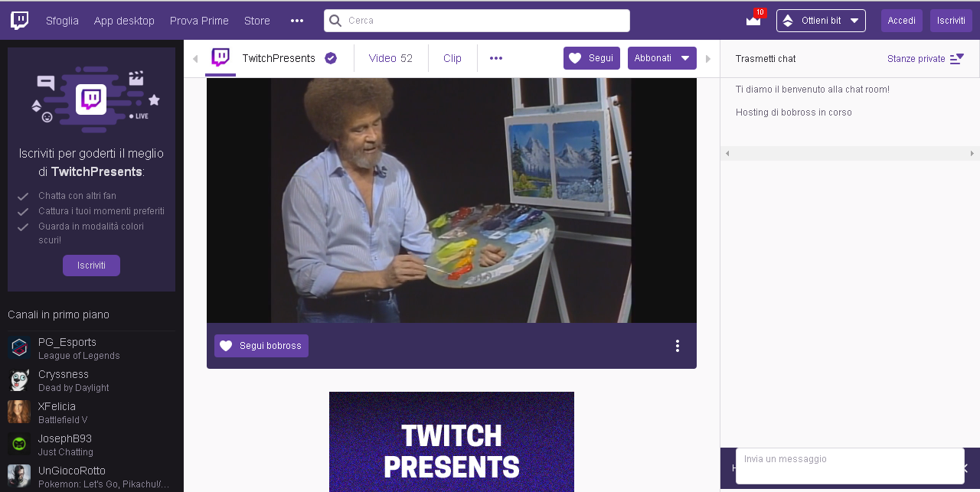Focus the Invia un messaggio chat box
The height and width of the screenshot is (492, 980).
click(x=850, y=466)
